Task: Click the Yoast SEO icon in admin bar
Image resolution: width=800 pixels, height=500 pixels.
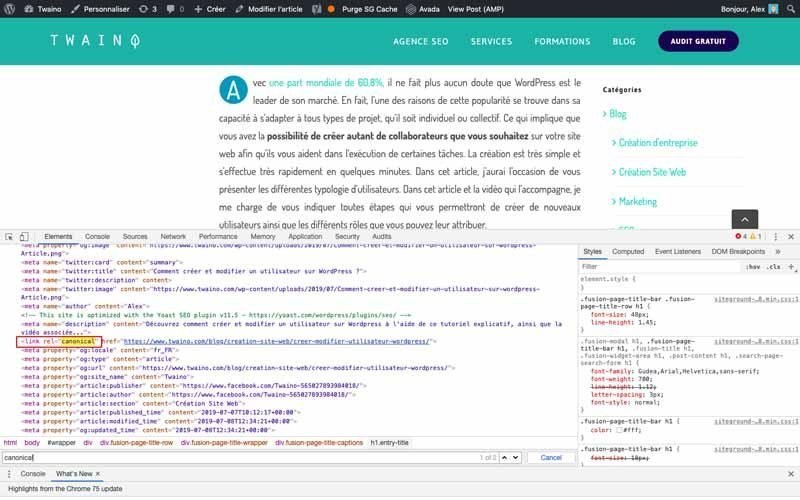Action: pos(317,9)
